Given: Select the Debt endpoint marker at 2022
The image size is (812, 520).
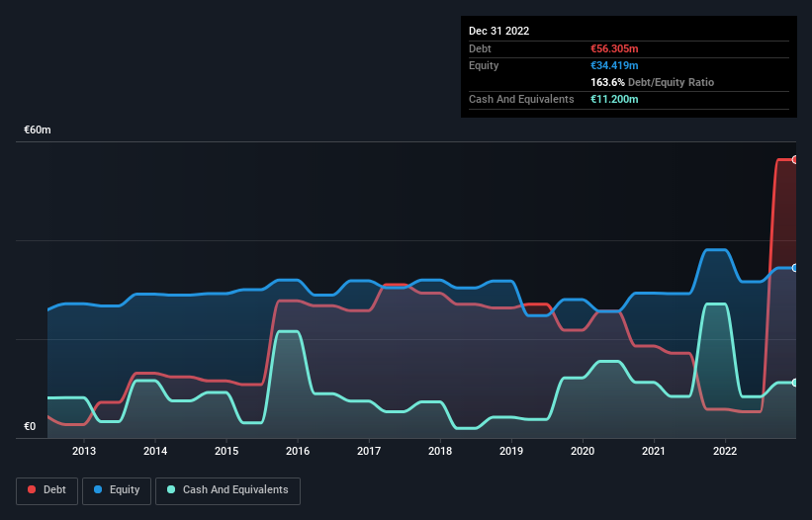Looking at the screenshot, I should [795, 160].
